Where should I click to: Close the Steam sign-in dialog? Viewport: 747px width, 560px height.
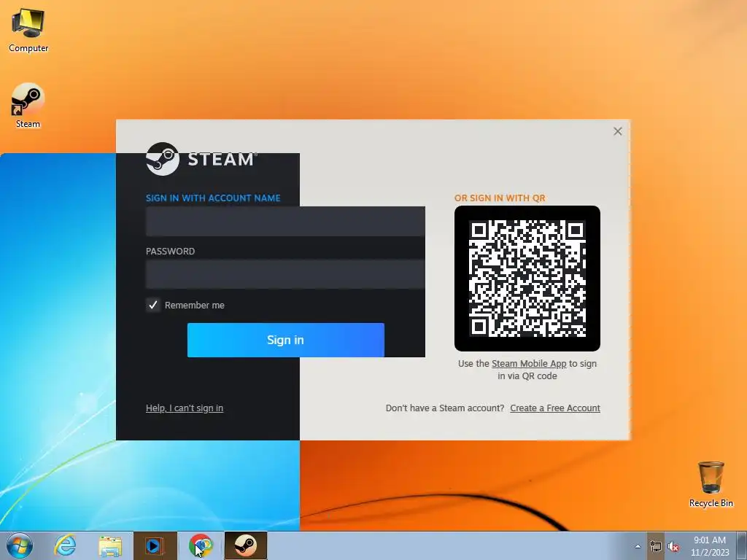(618, 131)
